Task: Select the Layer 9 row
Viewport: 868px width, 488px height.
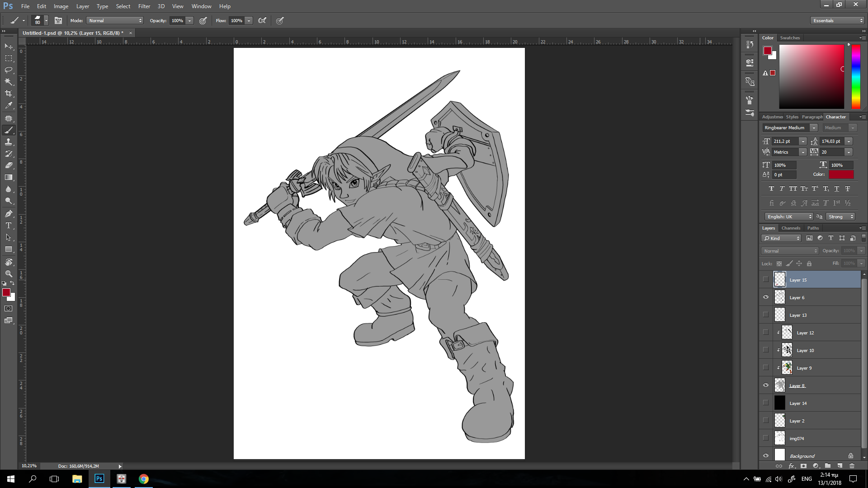Action: coord(811,368)
